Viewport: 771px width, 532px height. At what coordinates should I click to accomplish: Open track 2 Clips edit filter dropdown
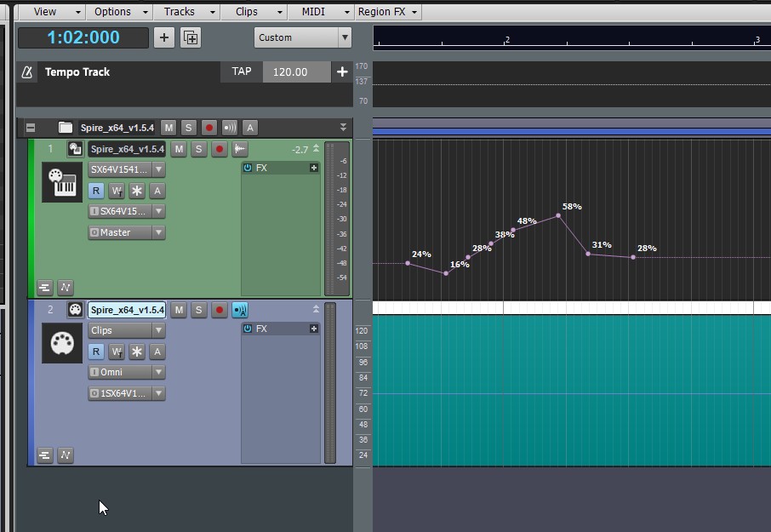(x=127, y=330)
